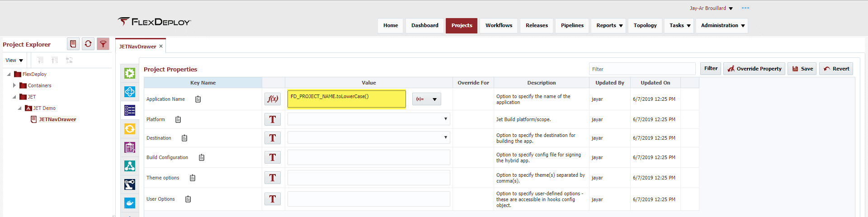This screenshot has height=217, width=868.
Task: Close the JETNavDrawer tab
Action: (x=161, y=46)
